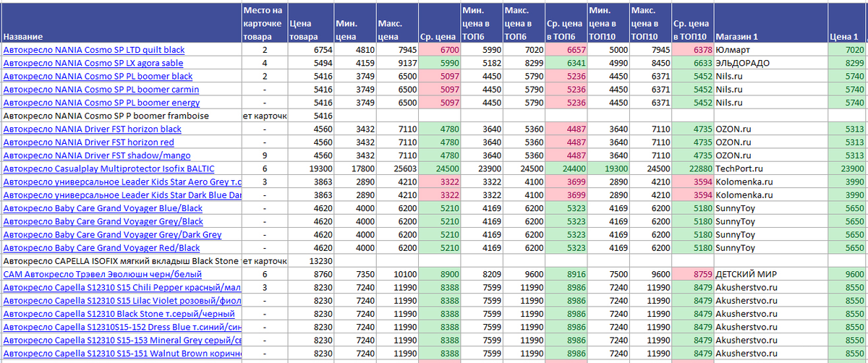Select the minimum TOP10 price cell 7500
The height and width of the screenshot is (363, 868).
(608, 274)
